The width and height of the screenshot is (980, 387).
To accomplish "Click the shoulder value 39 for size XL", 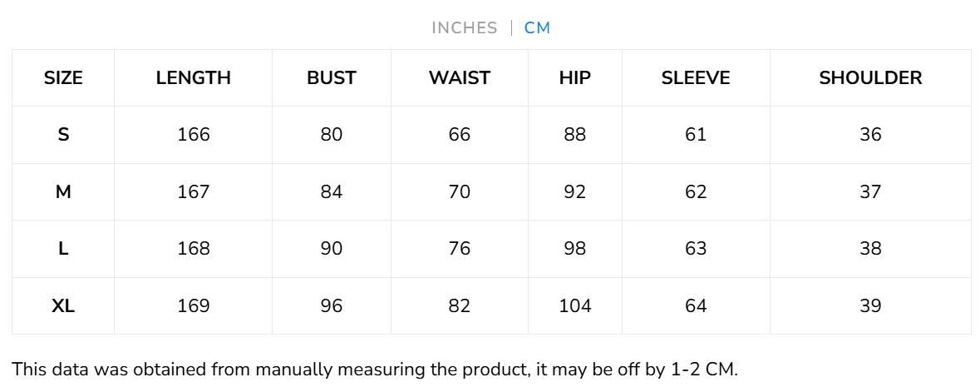I will click(x=870, y=306).
